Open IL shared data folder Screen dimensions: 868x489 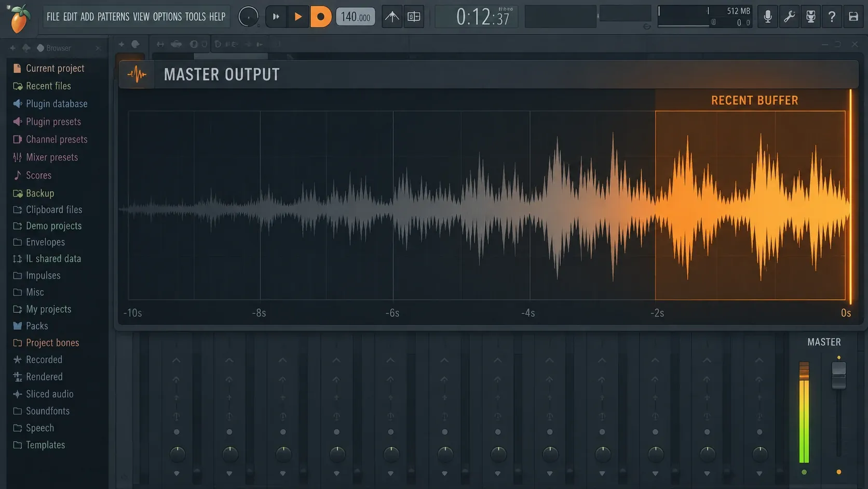click(47, 258)
